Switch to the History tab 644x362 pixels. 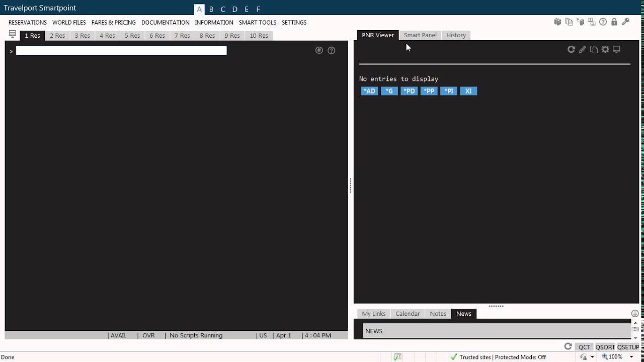click(x=456, y=35)
